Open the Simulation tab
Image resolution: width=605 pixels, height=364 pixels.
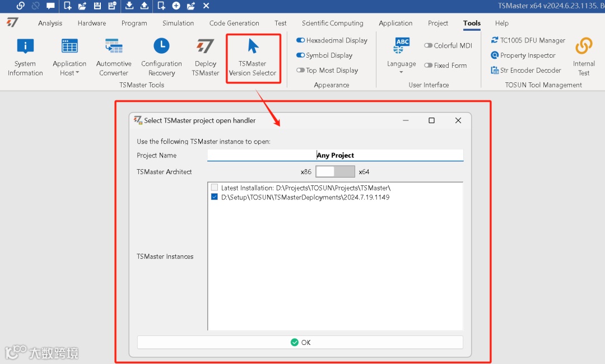(178, 23)
